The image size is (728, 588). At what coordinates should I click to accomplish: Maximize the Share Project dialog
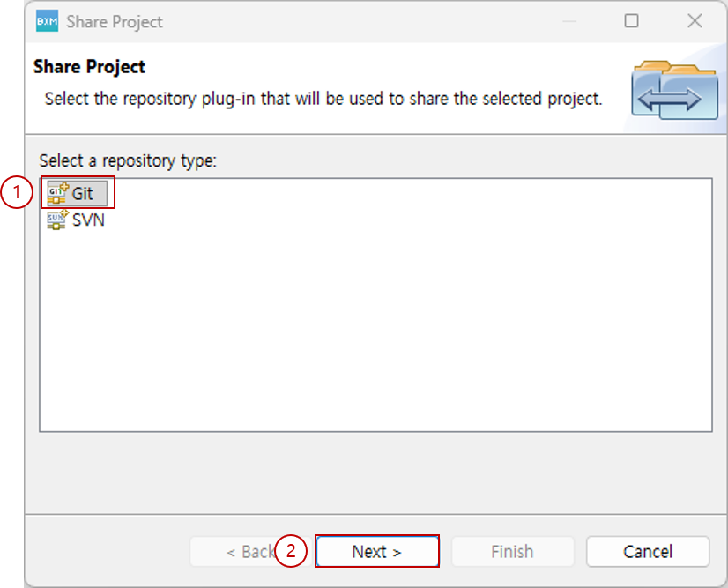631,20
